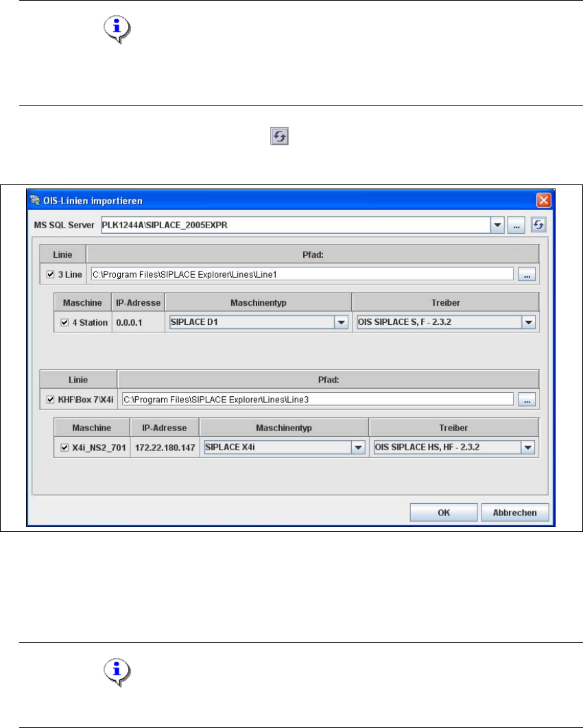
Task: Open MS SQL Server dropdown list
Action: pos(497,225)
